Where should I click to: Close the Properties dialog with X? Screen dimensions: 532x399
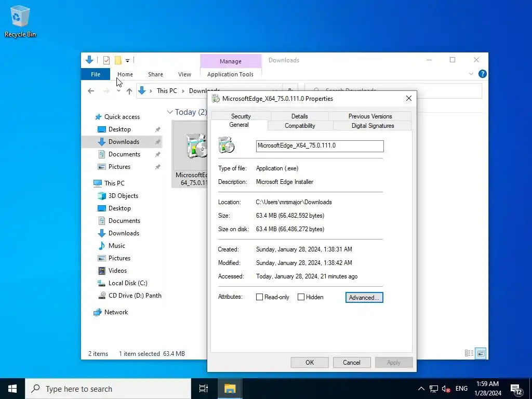click(x=408, y=98)
